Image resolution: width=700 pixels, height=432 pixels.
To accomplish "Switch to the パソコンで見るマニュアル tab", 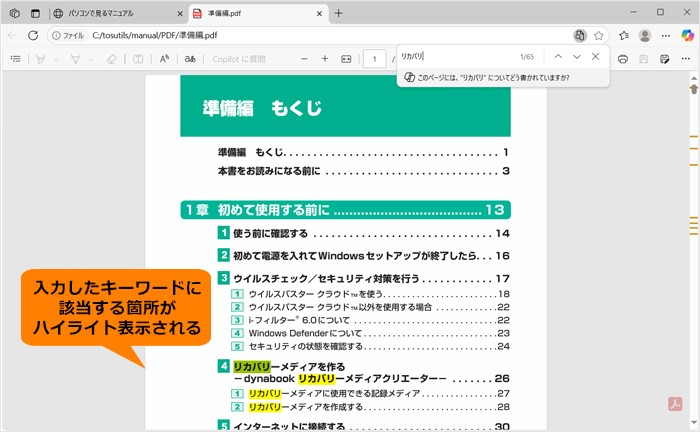I will pos(118,13).
